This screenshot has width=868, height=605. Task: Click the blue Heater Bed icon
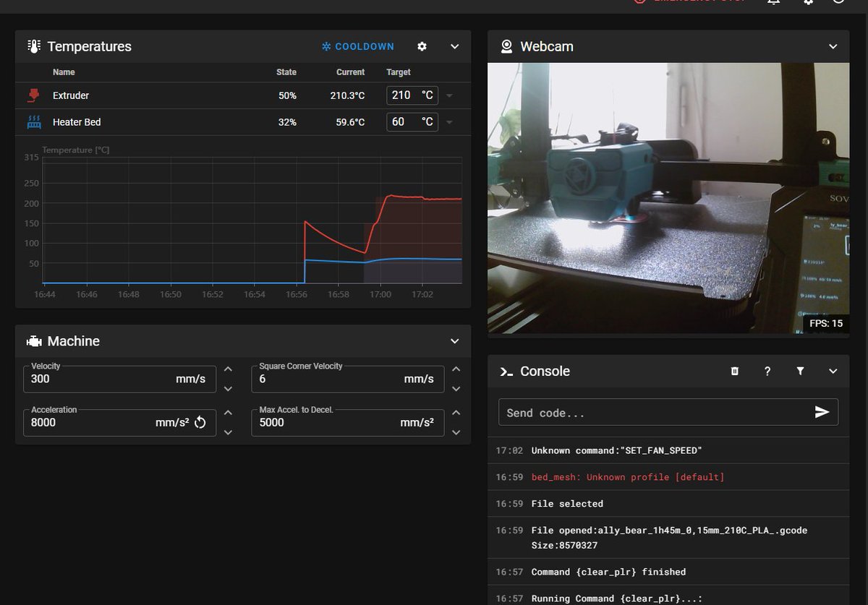[34, 122]
